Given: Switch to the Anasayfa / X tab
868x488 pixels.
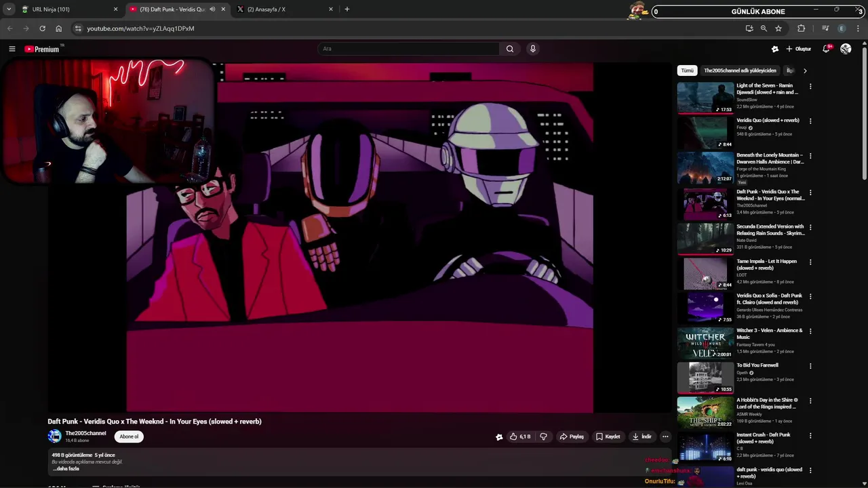Looking at the screenshot, I should click(284, 9).
